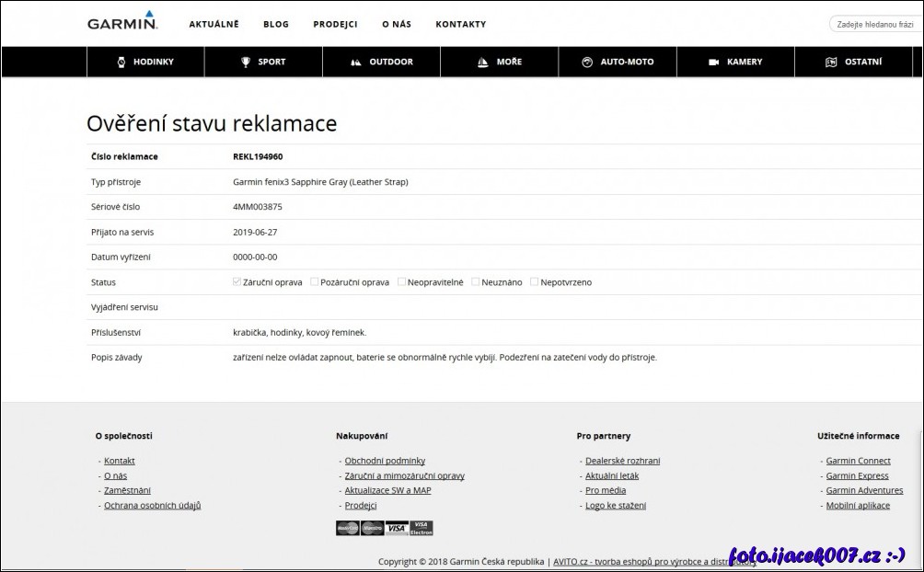Click the Garmin logo
Screen dimensions: 924x572
[x=122, y=22]
